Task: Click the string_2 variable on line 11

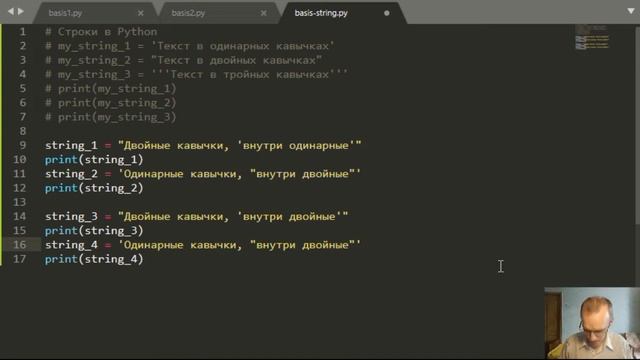Action: [x=71, y=174]
